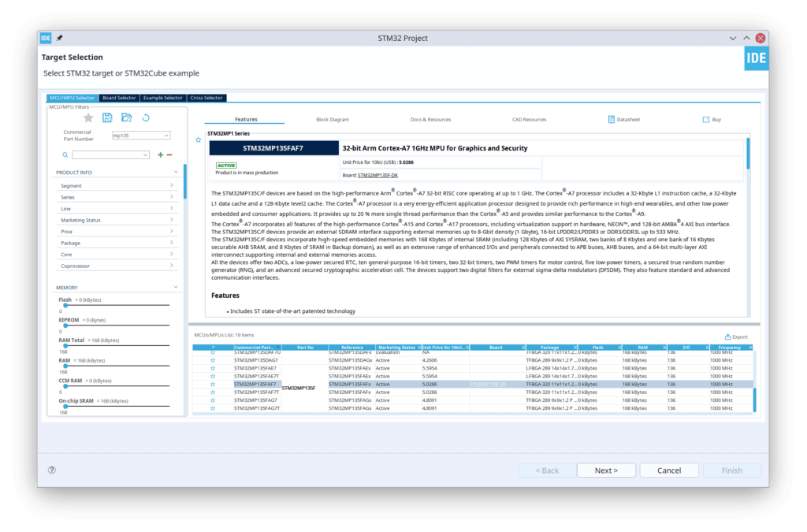807x532 pixels.
Task: Switch to the MCU/MPU Selector tab
Action: click(x=72, y=98)
